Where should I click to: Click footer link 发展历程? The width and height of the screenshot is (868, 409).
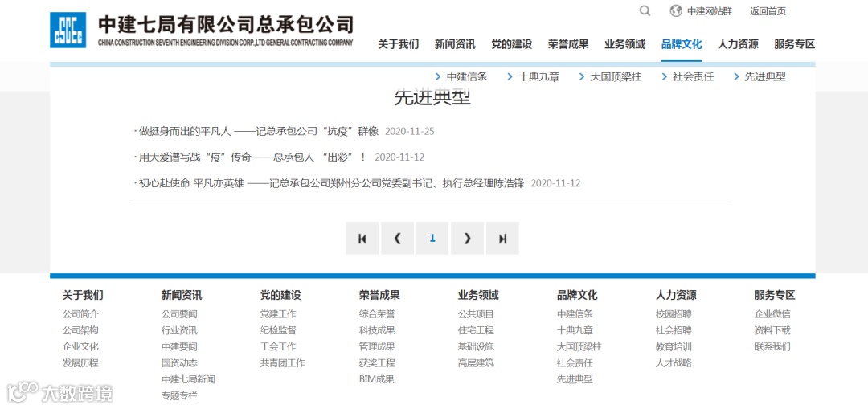[80, 363]
